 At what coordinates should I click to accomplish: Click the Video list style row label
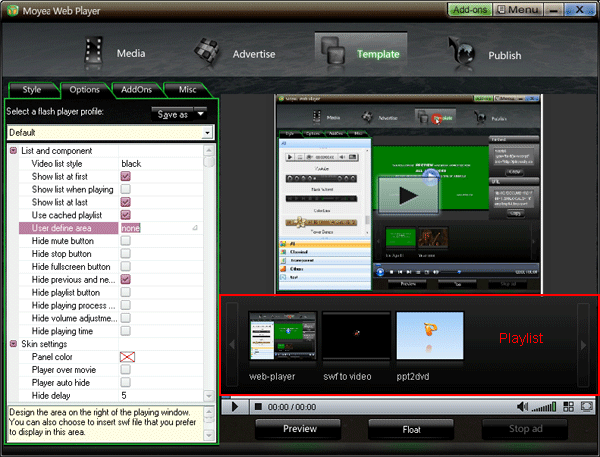tap(57, 164)
